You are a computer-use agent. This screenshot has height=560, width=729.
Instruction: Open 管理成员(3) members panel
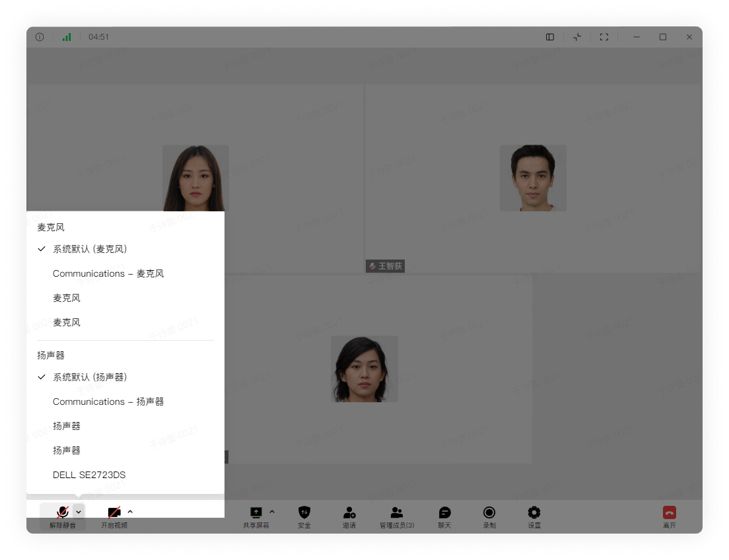[x=397, y=516]
